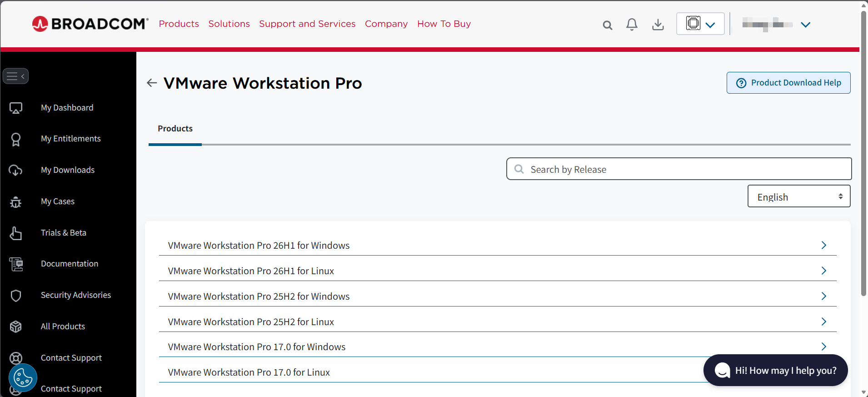The image size is (868, 397).
Task: Open cookie preferences icon
Action: coord(23,377)
